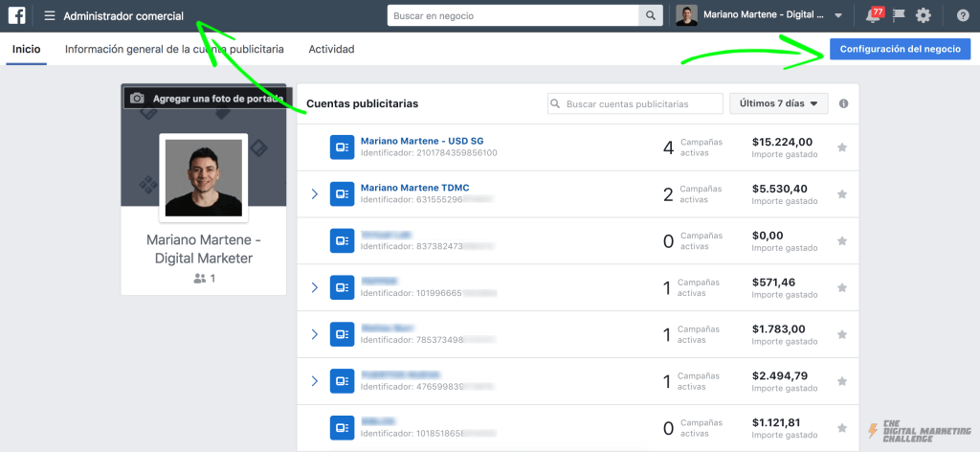Screen dimensions: 980x452
Task: Open the help question mark icon
Action: tap(963, 16)
